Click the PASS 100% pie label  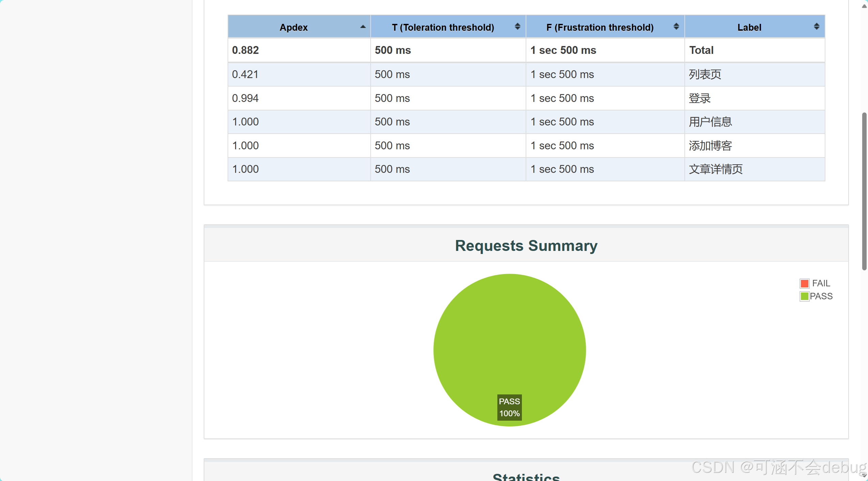509,407
